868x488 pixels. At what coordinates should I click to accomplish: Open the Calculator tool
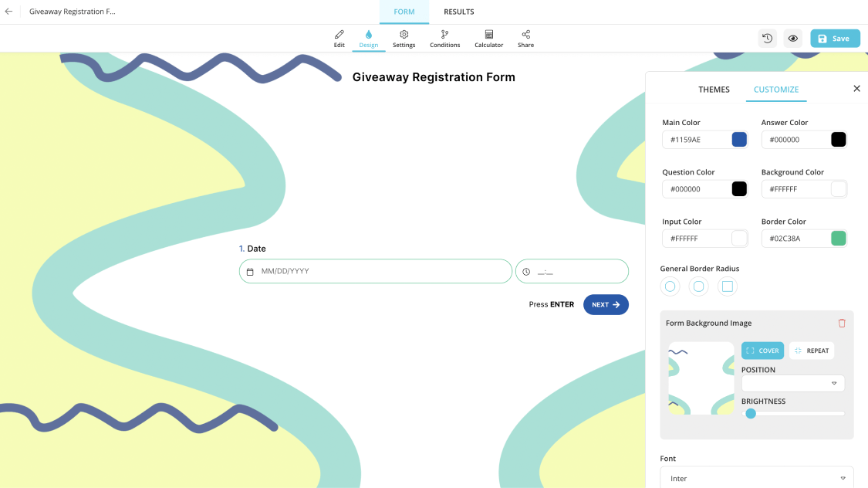[488, 39]
